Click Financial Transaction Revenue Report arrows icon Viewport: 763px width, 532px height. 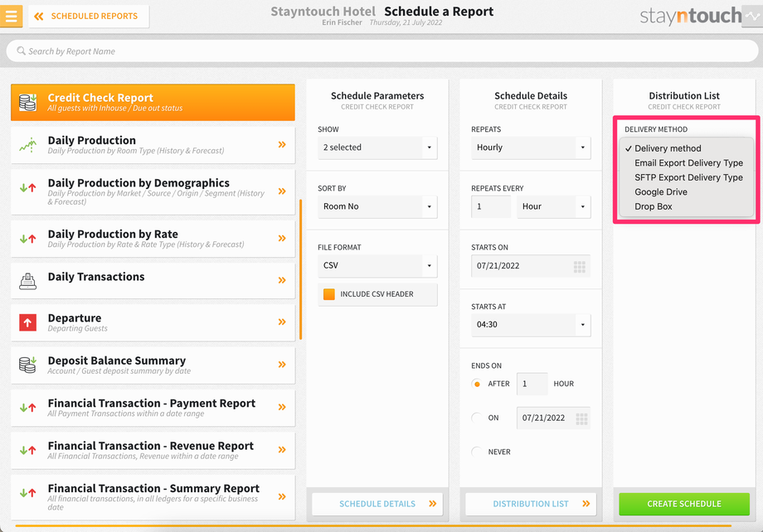27,450
